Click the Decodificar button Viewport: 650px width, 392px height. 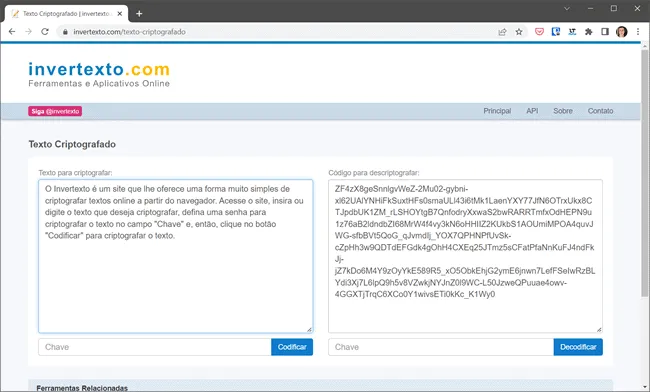(x=578, y=347)
